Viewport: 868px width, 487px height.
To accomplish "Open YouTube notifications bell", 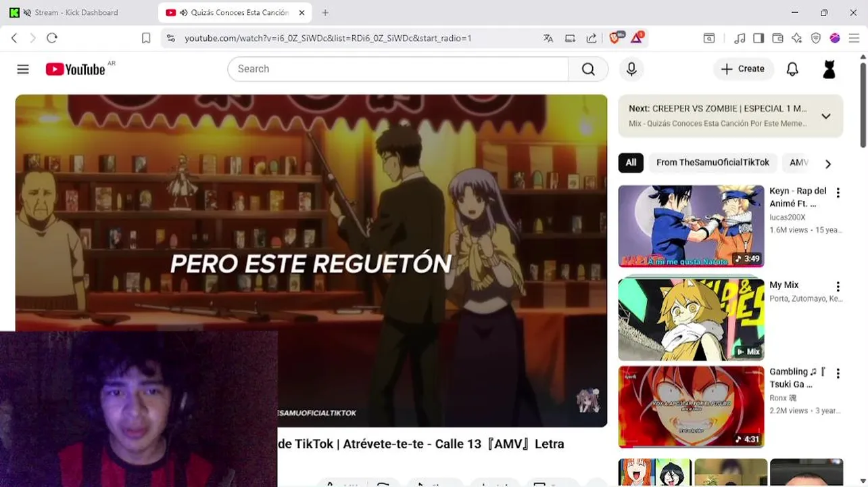I will (792, 69).
